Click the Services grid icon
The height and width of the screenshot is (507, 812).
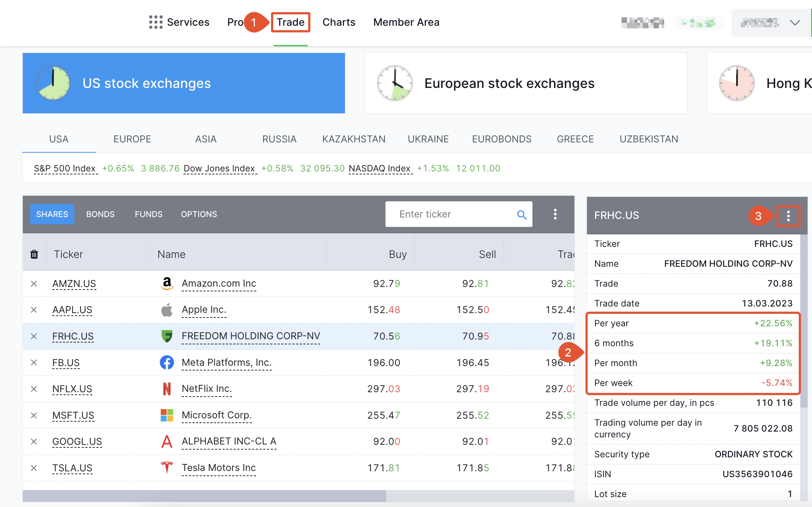pyautogui.click(x=156, y=22)
